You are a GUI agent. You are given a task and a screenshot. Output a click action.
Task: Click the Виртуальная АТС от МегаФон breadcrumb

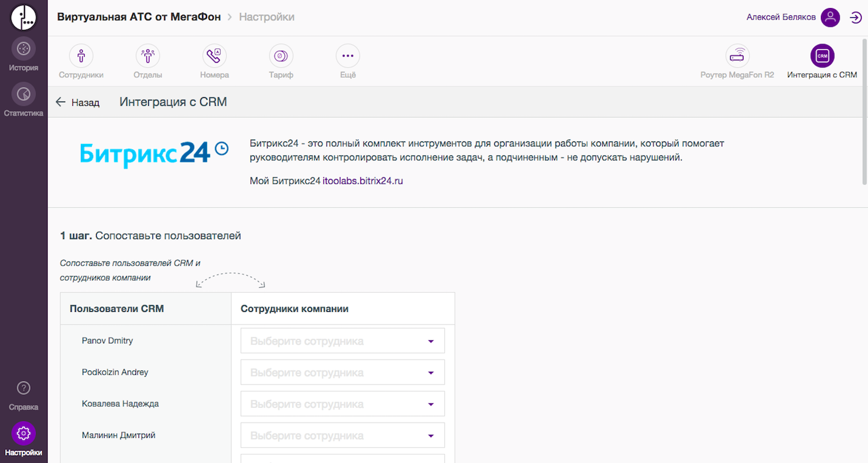click(138, 17)
